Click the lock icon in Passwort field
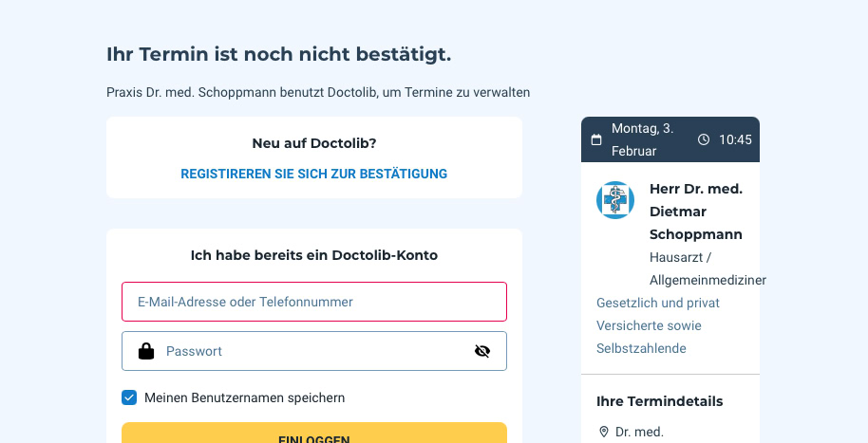The width and height of the screenshot is (868, 443). point(146,351)
